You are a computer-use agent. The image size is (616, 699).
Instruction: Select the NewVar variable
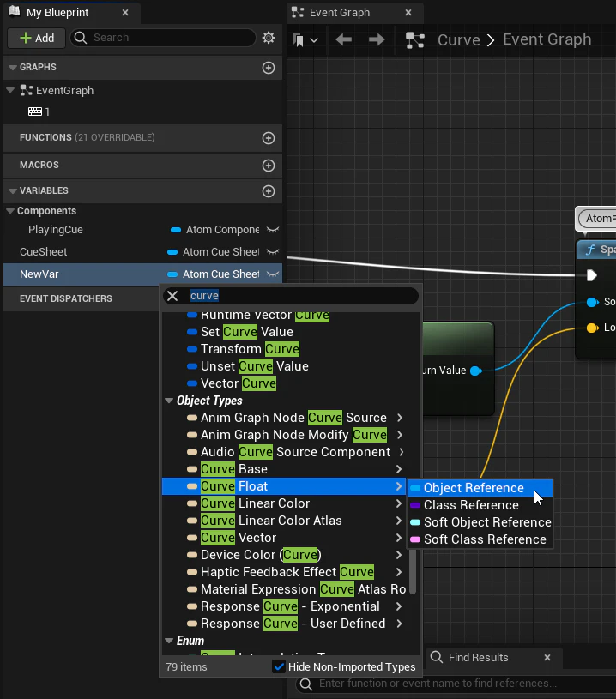(x=39, y=274)
